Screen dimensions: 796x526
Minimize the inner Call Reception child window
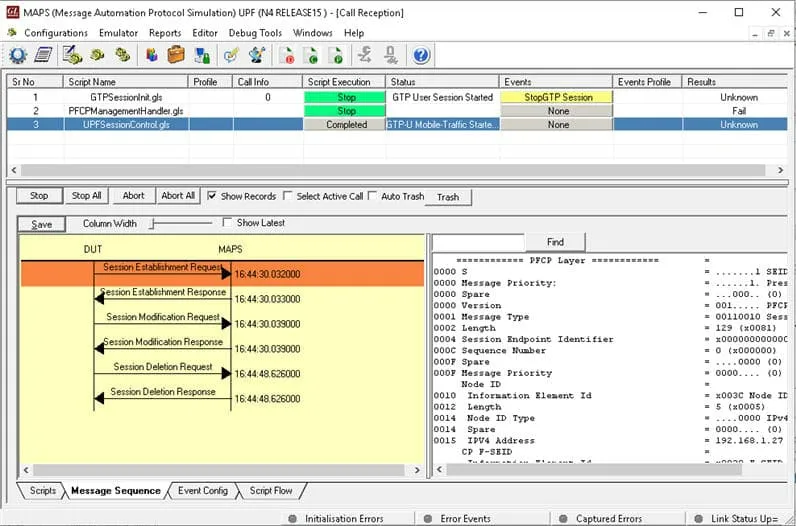click(755, 34)
